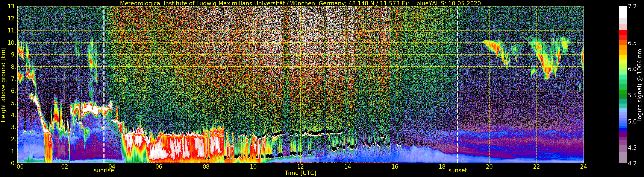Select the 06 hour tick label
Image resolution: width=644 pixels, height=177 pixels.
tap(159, 167)
